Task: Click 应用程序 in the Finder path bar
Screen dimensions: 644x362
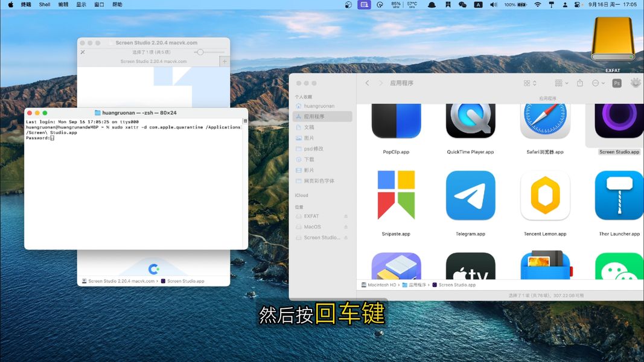Action: 414,285
